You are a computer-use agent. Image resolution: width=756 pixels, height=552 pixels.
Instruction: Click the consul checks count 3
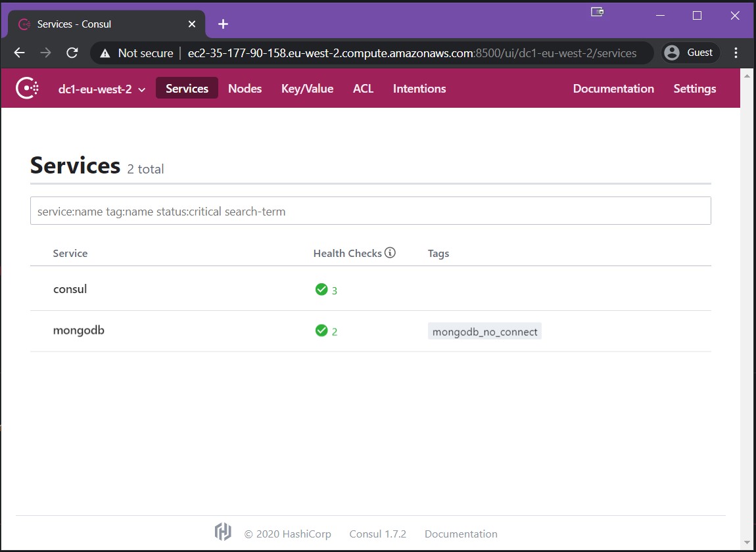tap(335, 290)
